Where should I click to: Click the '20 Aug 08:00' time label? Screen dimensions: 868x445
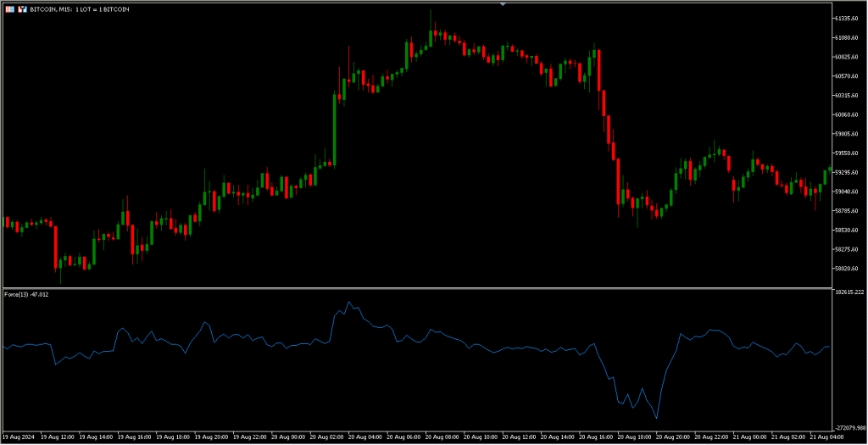[442, 437]
